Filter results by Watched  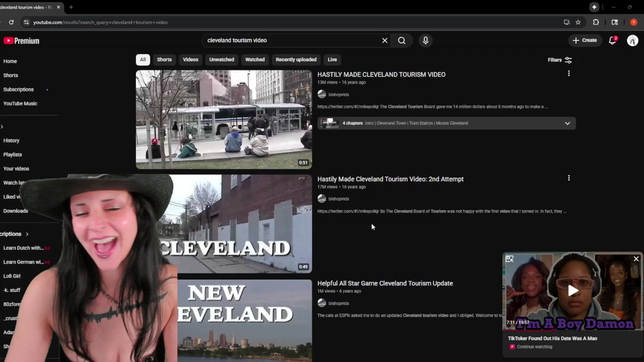(255, 60)
